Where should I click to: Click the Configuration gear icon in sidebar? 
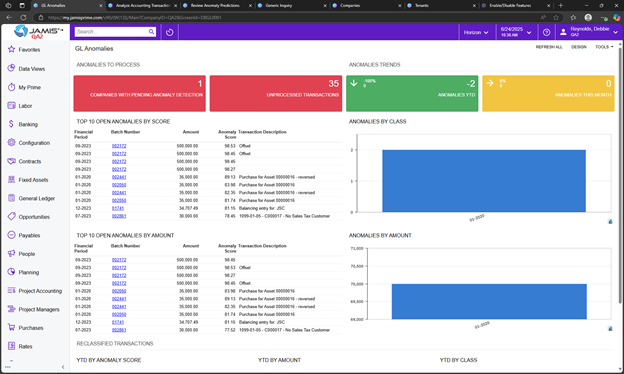click(x=12, y=142)
